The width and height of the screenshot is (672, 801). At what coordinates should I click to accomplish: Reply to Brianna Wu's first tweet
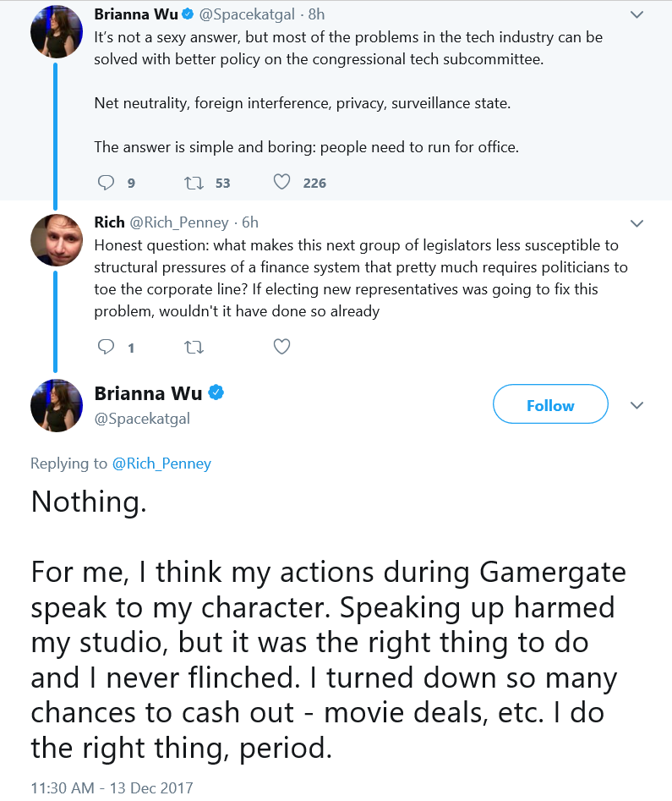point(106,183)
